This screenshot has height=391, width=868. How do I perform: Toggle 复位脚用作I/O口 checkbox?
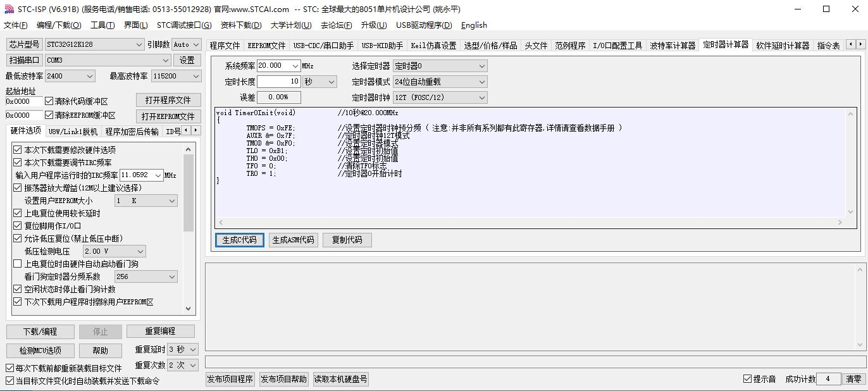tap(18, 226)
